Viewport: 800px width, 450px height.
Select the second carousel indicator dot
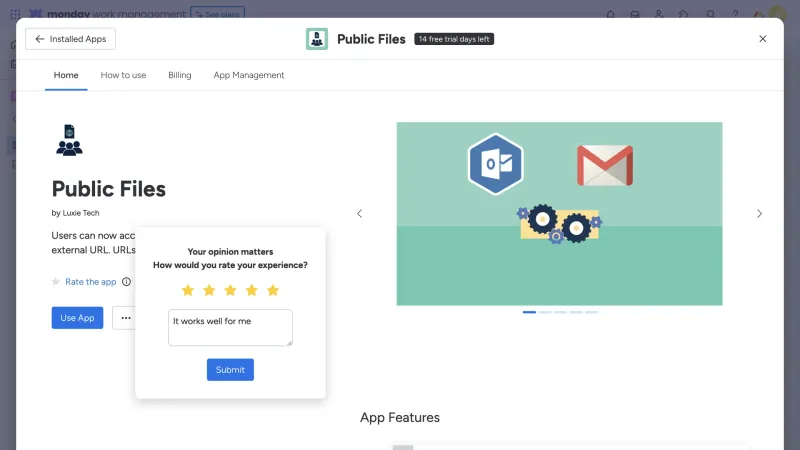[545, 312]
